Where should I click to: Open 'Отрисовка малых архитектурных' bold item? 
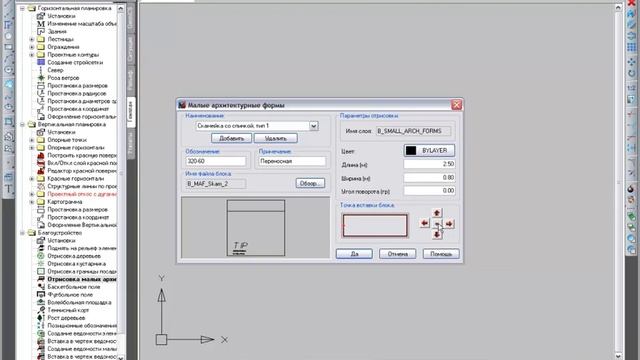(x=82, y=279)
